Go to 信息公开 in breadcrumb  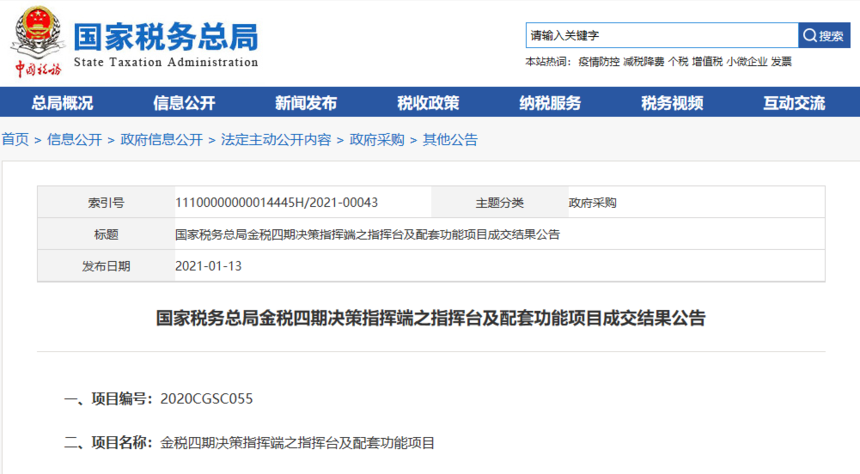tap(75, 139)
